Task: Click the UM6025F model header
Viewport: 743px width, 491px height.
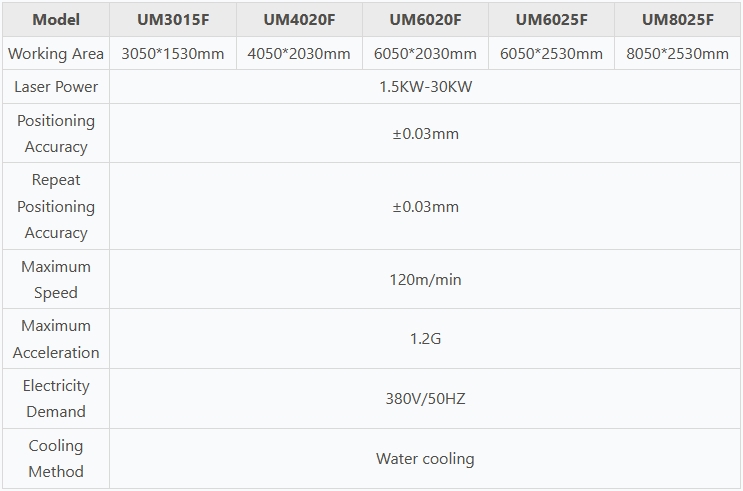Action: 551,20
